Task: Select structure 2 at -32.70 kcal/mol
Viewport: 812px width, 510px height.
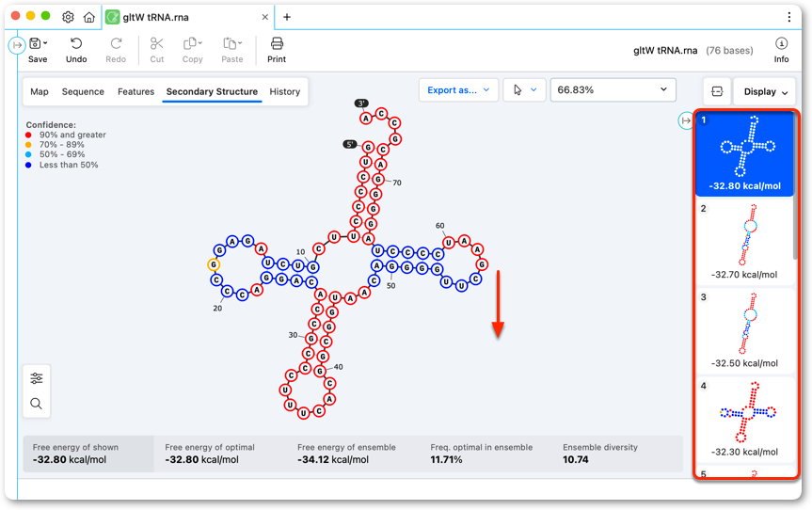Action: 744,243
